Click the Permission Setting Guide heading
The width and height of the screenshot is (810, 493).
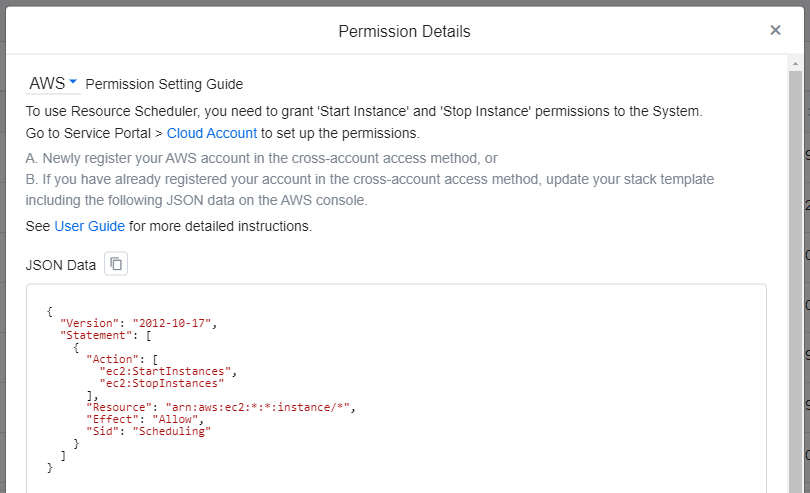click(164, 84)
